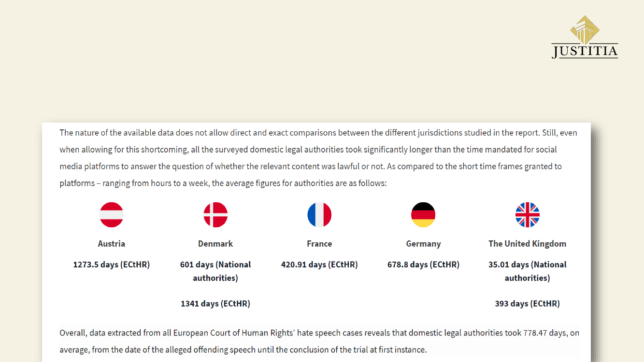Click the France country label
This screenshot has width=644, height=362.
319,244
